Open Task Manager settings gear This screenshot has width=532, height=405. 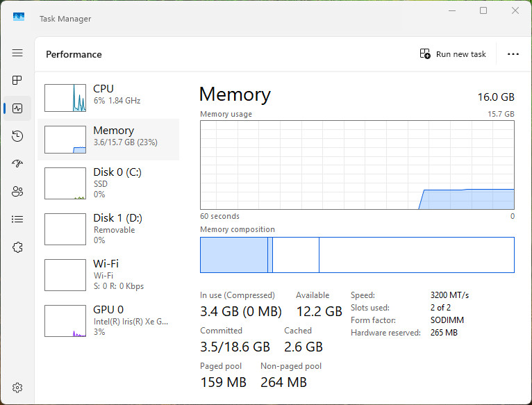[17, 388]
